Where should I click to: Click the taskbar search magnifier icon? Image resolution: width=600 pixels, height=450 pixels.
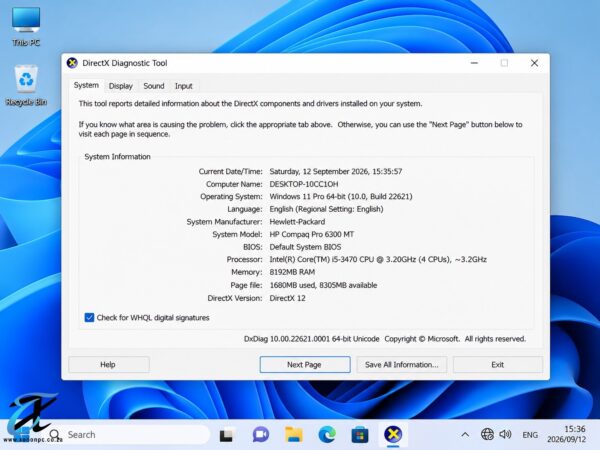55,435
